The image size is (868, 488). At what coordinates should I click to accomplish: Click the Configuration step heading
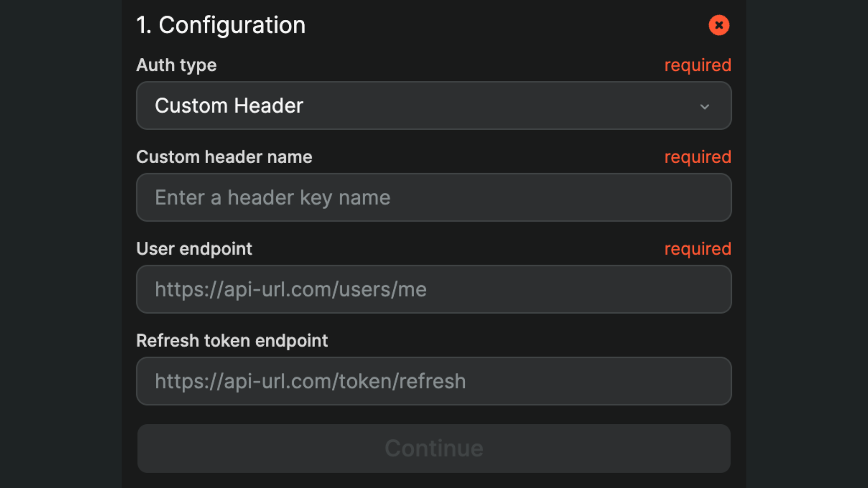[221, 25]
